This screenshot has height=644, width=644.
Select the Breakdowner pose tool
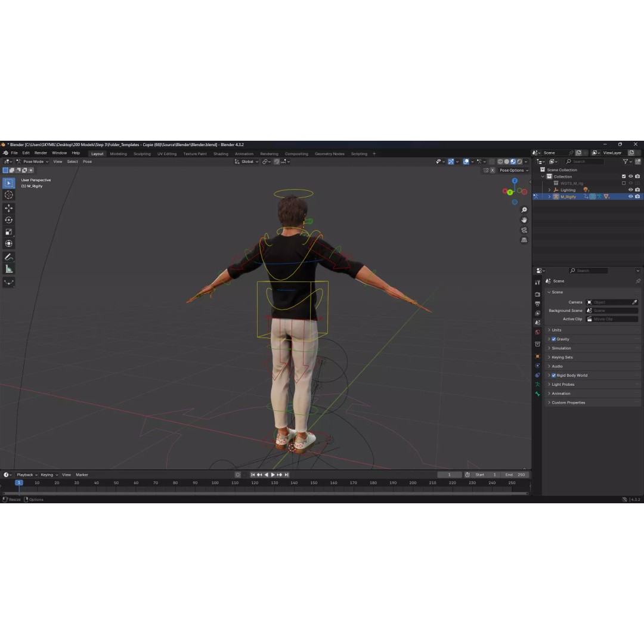[x=8, y=283]
